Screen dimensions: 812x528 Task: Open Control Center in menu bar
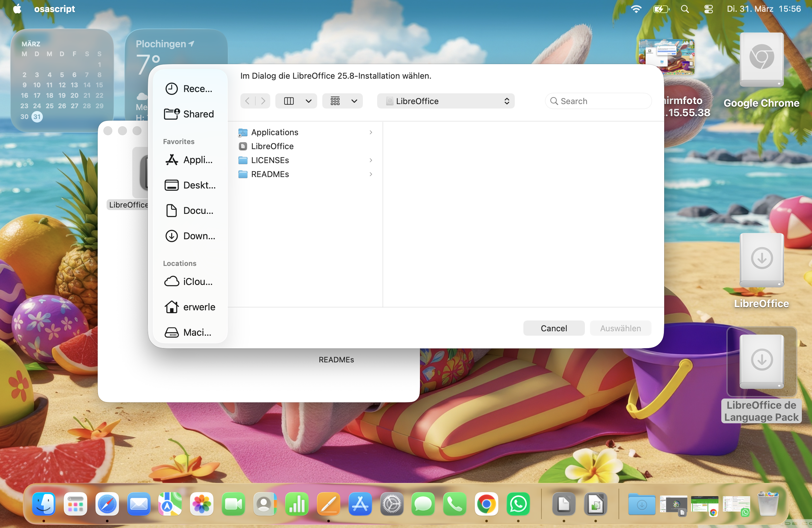point(708,9)
